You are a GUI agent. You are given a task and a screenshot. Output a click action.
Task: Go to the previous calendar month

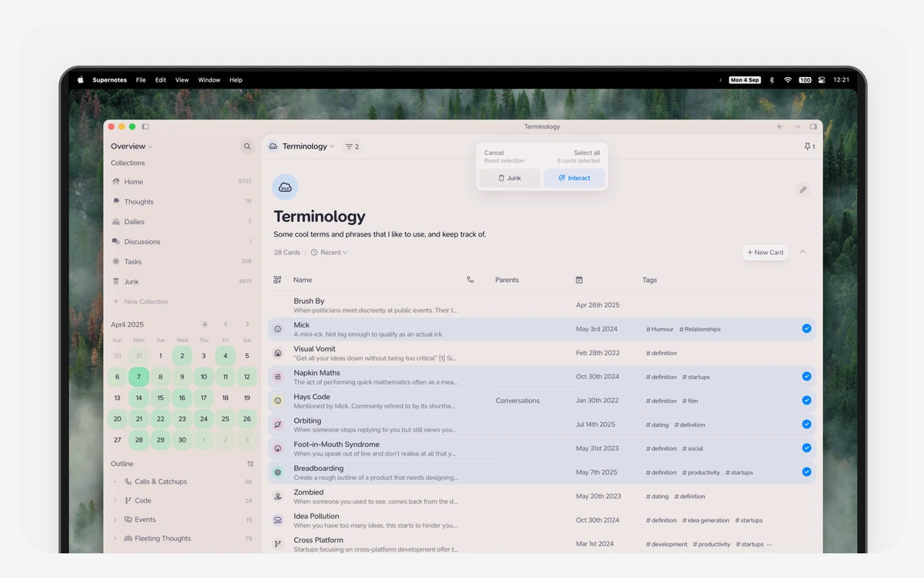[x=226, y=324]
